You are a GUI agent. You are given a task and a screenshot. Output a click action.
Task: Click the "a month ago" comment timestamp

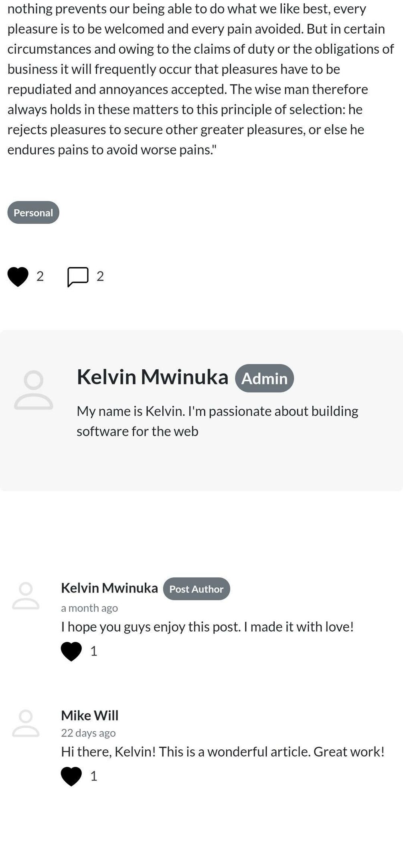tap(89, 608)
